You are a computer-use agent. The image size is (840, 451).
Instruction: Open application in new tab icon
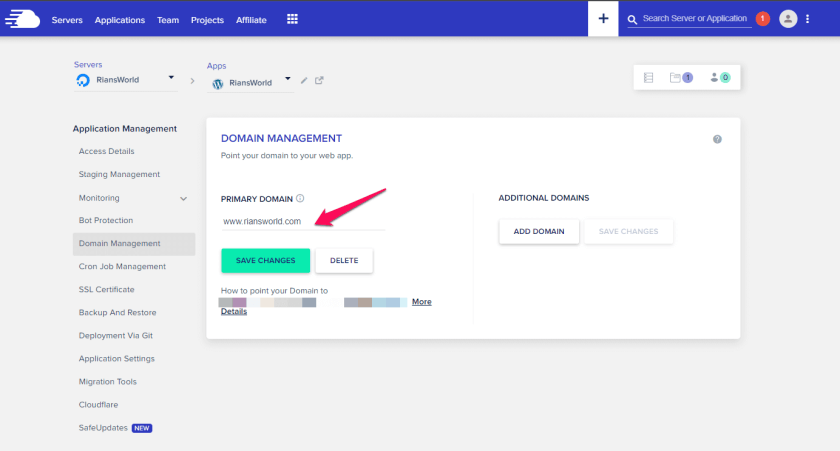point(319,80)
